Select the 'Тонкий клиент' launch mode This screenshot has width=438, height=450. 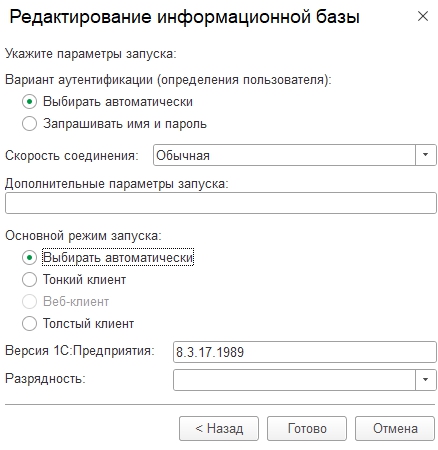[29, 279]
